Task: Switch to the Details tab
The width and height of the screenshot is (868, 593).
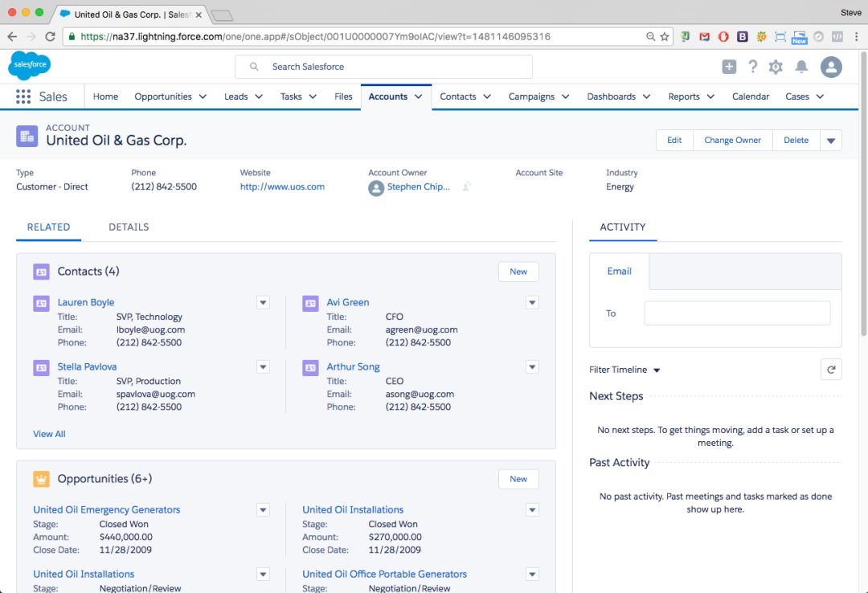Action: [129, 227]
